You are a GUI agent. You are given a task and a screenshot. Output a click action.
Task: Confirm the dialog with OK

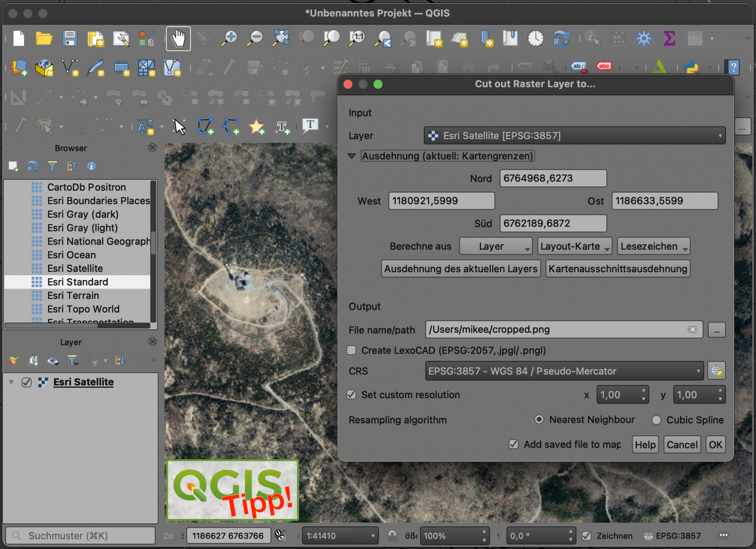(715, 444)
